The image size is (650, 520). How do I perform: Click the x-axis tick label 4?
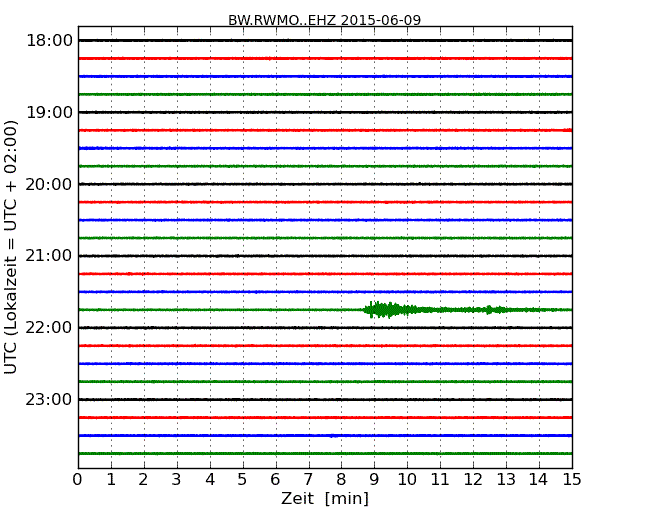pyautogui.click(x=210, y=480)
